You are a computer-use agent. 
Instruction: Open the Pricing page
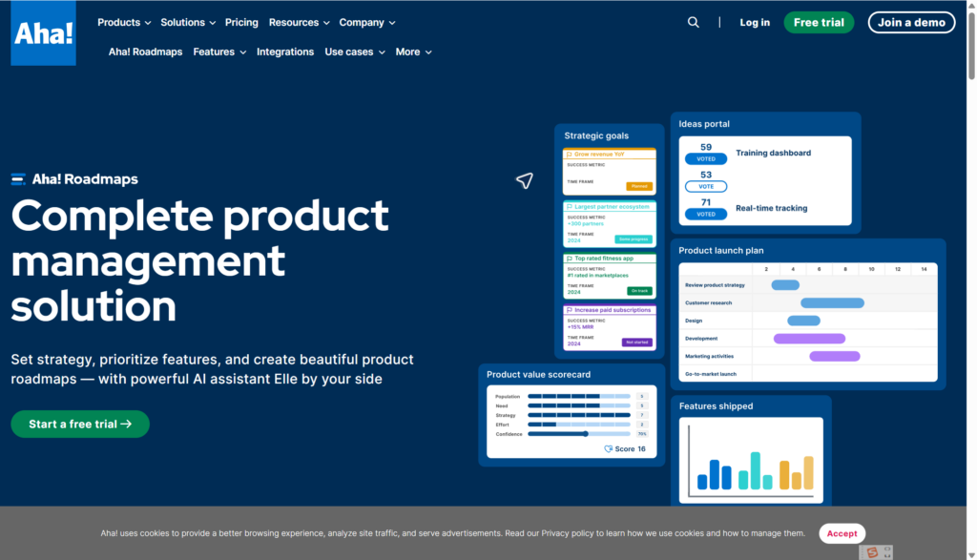[241, 23]
